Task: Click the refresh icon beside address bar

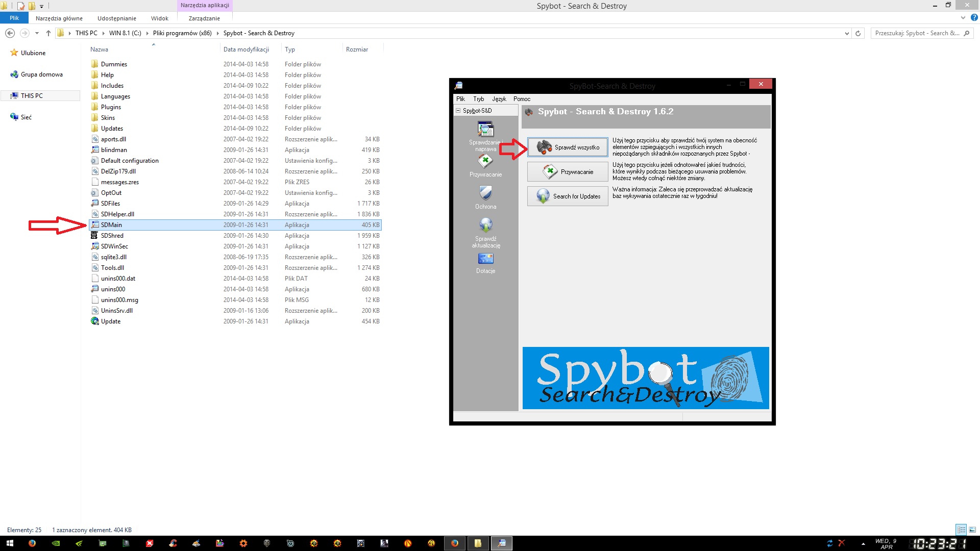Action: click(x=858, y=33)
